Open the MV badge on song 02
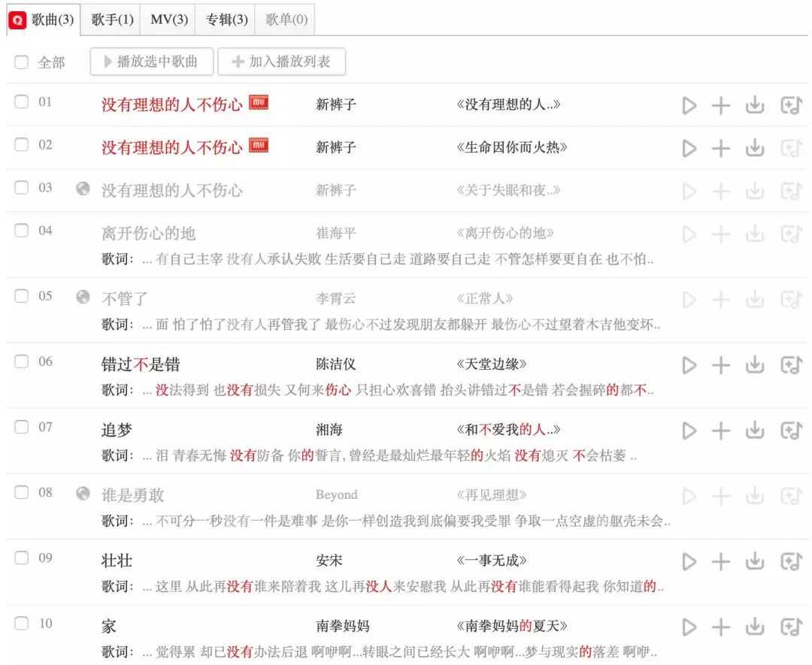The height and width of the screenshot is (665, 812). click(259, 146)
